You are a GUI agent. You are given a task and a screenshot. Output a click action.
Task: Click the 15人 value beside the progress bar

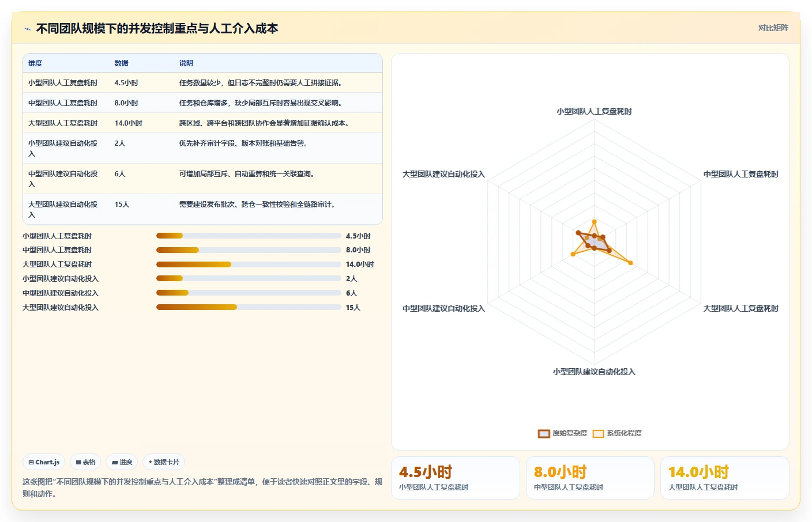tap(353, 308)
